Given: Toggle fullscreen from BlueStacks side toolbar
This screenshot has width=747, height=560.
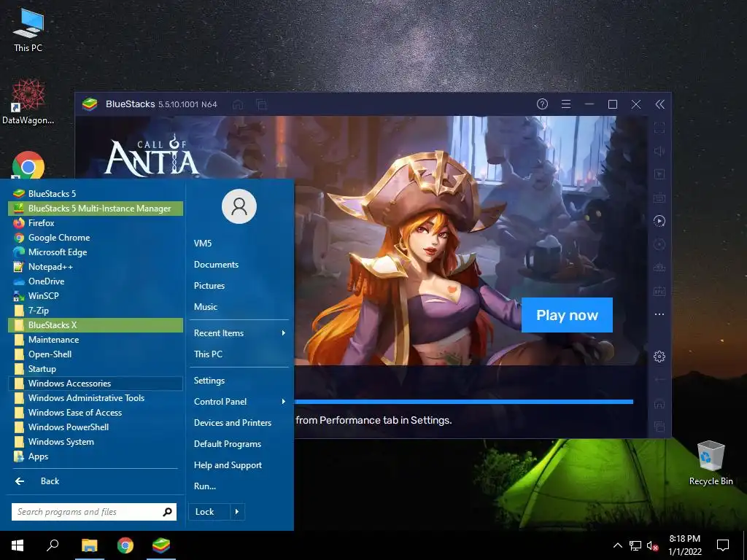Looking at the screenshot, I should tap(659, 128).
